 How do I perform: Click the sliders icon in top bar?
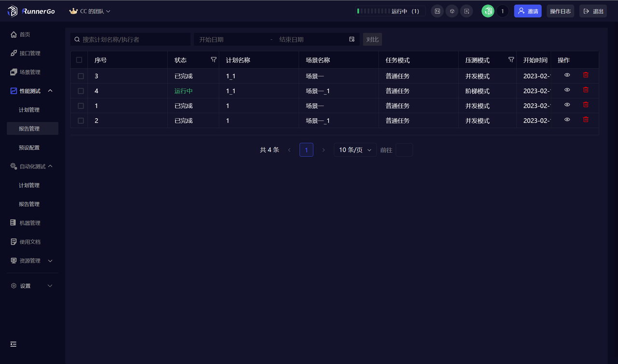pyautogui.click(x=437, y=11)
